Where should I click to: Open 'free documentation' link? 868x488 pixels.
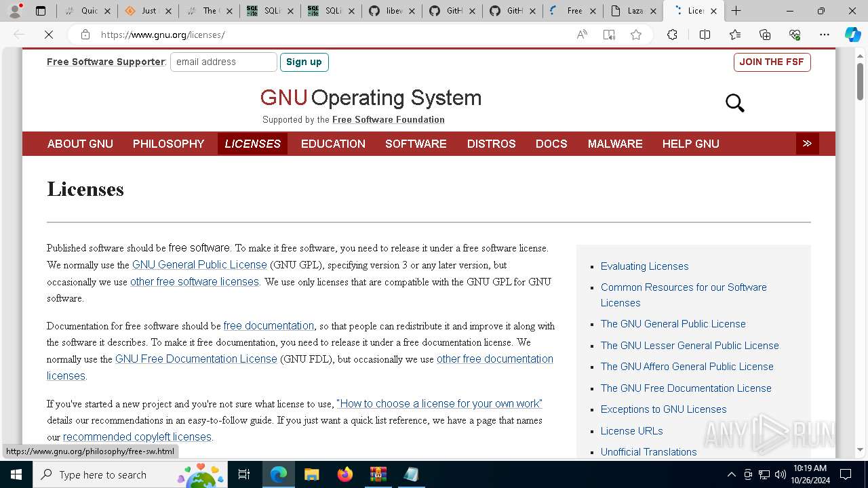pos(269,325)
